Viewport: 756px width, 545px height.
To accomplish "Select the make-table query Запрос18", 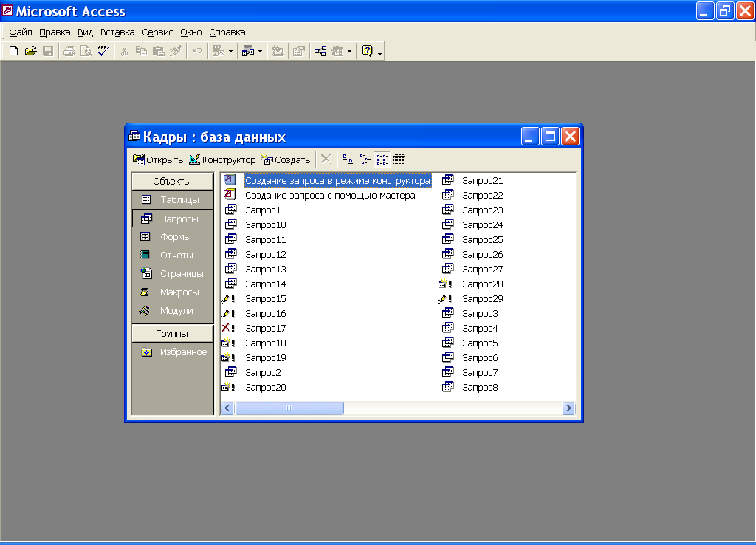I will pyautogui.click(x=265, y=343).
